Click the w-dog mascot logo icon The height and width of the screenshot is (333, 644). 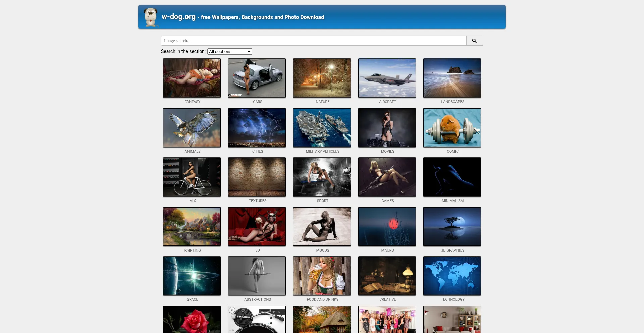click(x=151, y=17)
